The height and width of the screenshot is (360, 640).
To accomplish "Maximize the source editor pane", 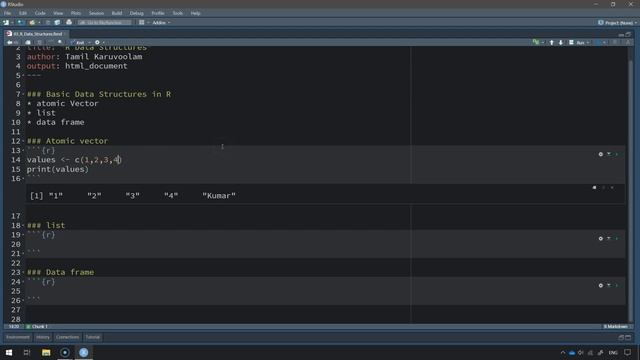I will 628,34.
